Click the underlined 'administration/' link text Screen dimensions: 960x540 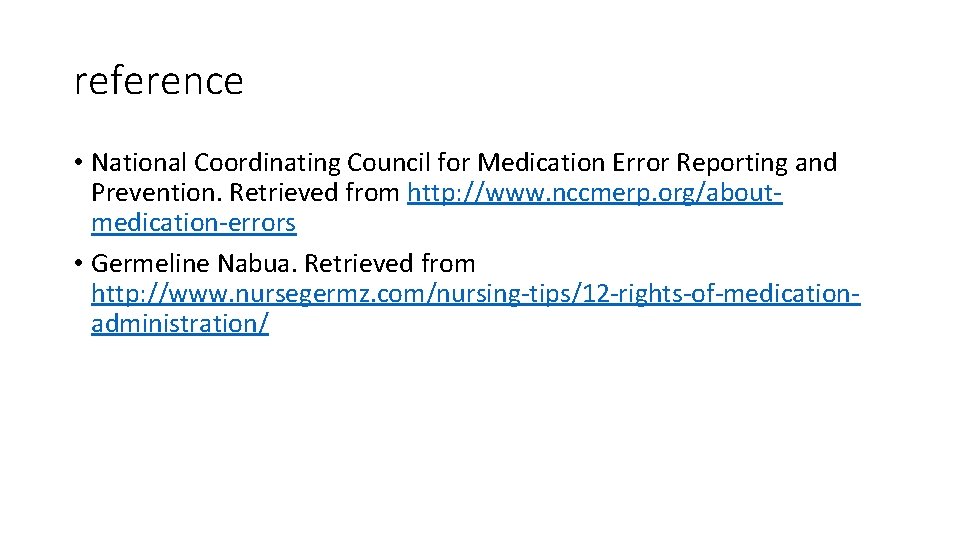(x=180, y=324)
